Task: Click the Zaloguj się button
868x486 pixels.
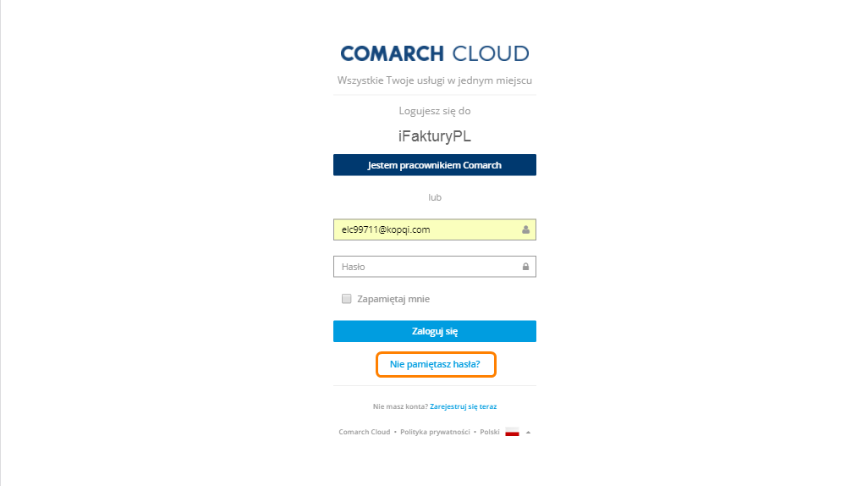Action: coord(435,331)
